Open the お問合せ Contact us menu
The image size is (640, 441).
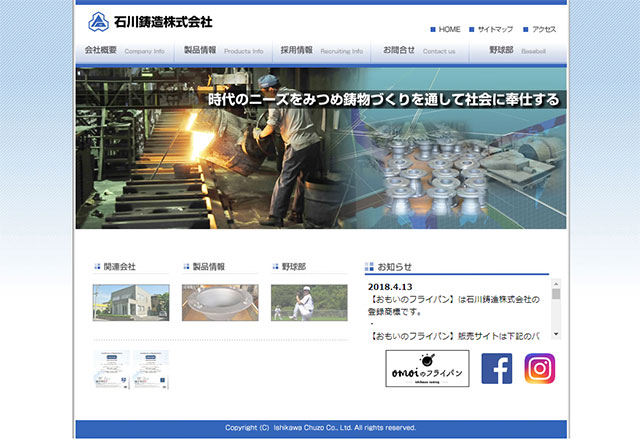coord(420,51)
